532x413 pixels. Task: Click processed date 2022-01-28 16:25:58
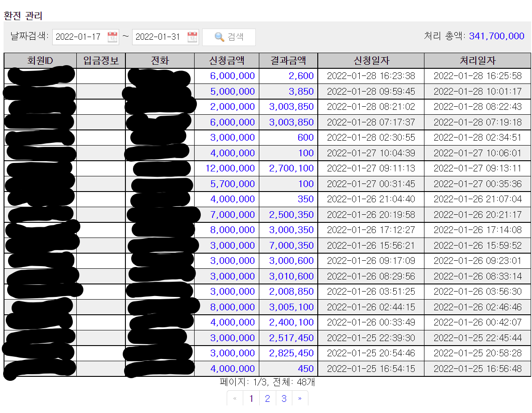pyautogui.click(x=478, y=76)
